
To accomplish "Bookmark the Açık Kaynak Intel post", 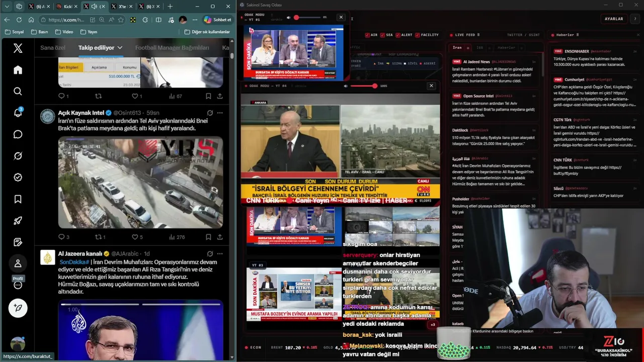I will [208, 237].
